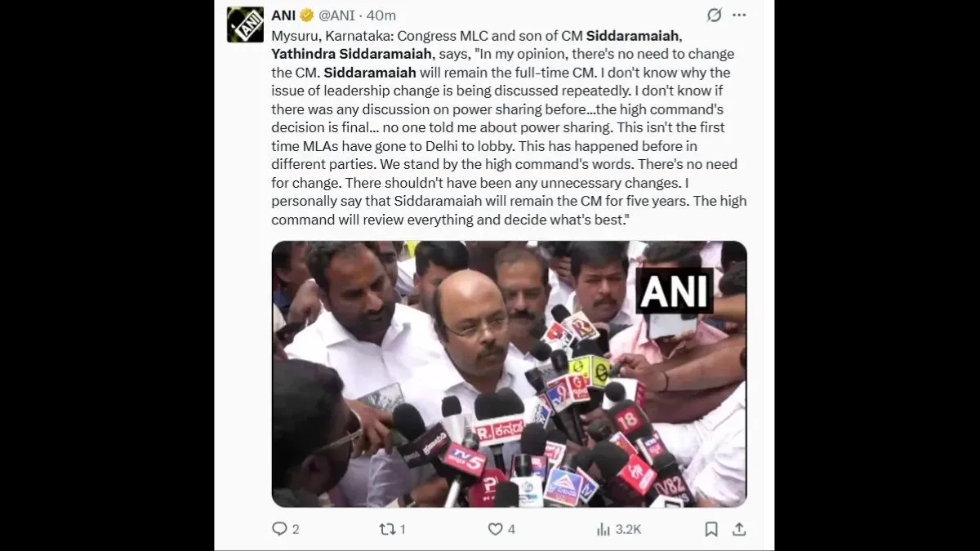Click the reply count 2
This screenshot has width=980, height=551.
[x=296, y=529]
